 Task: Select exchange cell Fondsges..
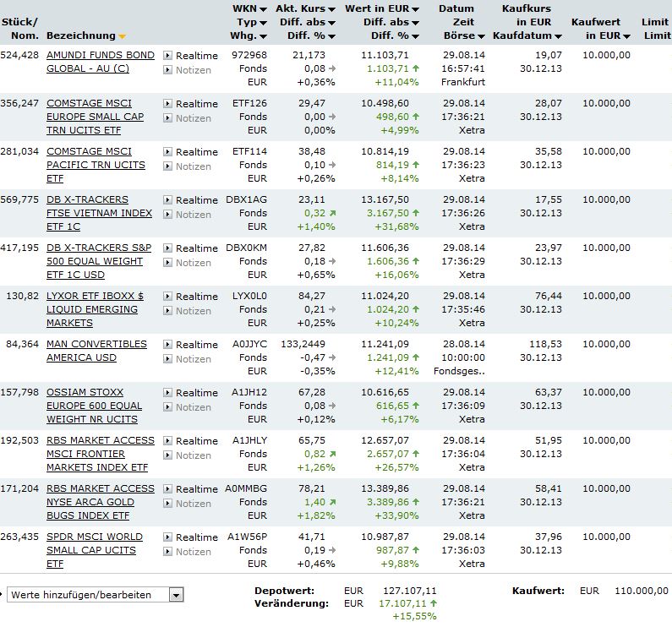(x=459, y=371)
